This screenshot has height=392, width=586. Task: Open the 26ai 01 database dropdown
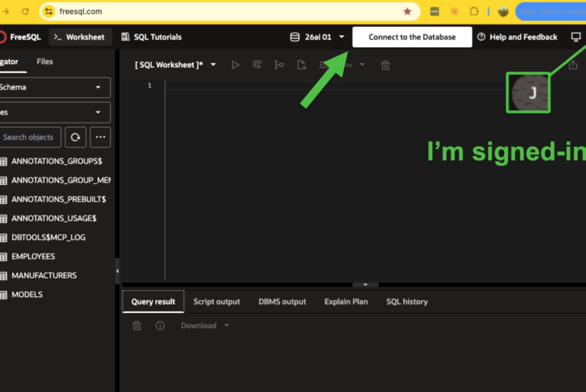coord(317,37)
